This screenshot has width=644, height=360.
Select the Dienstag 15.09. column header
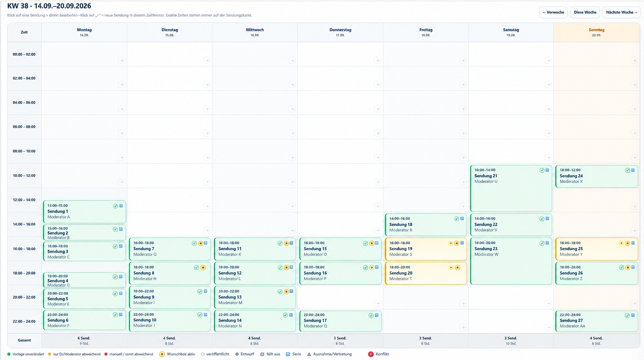[169, 32]
